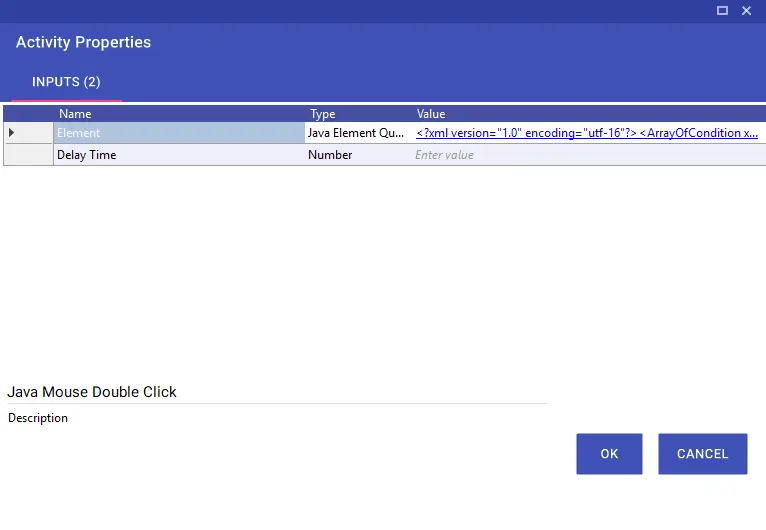Switch to the INPUTS (2) tab
The height and width of the screenshot is (530, 766).
pyautogui.click(x=66, y=82)
